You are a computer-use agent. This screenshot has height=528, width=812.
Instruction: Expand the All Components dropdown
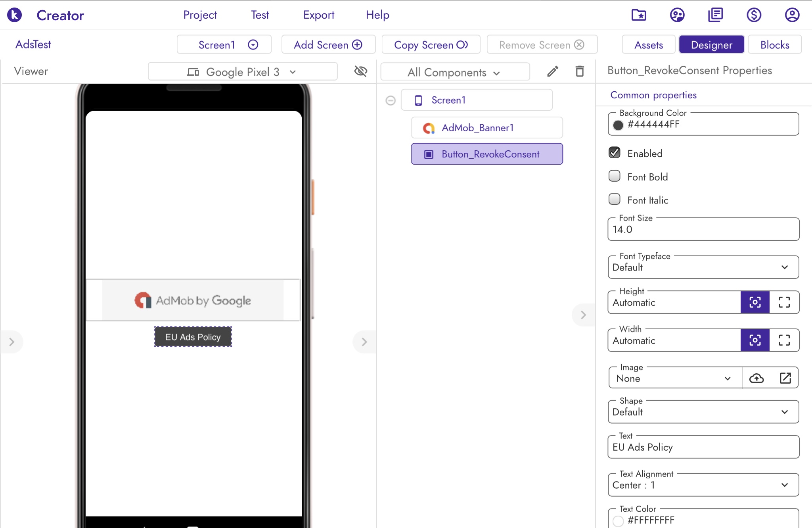pos(454,72)
